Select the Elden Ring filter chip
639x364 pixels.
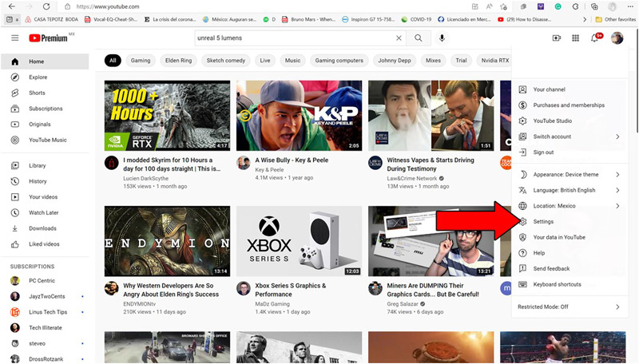point(178,60)
